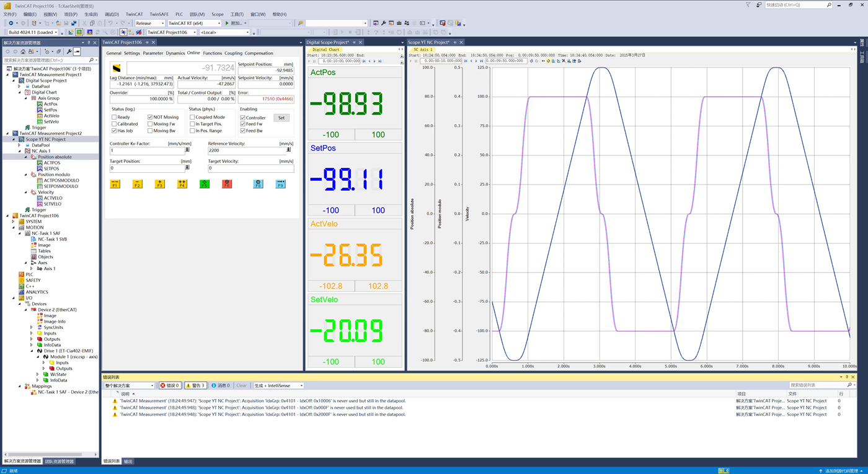Click the red F6 stop button

(x=227, y=184)
